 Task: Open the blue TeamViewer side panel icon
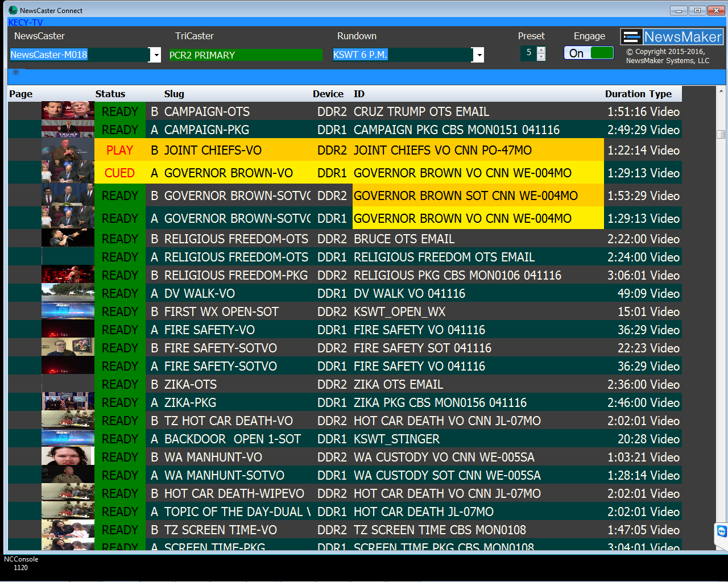722,531
